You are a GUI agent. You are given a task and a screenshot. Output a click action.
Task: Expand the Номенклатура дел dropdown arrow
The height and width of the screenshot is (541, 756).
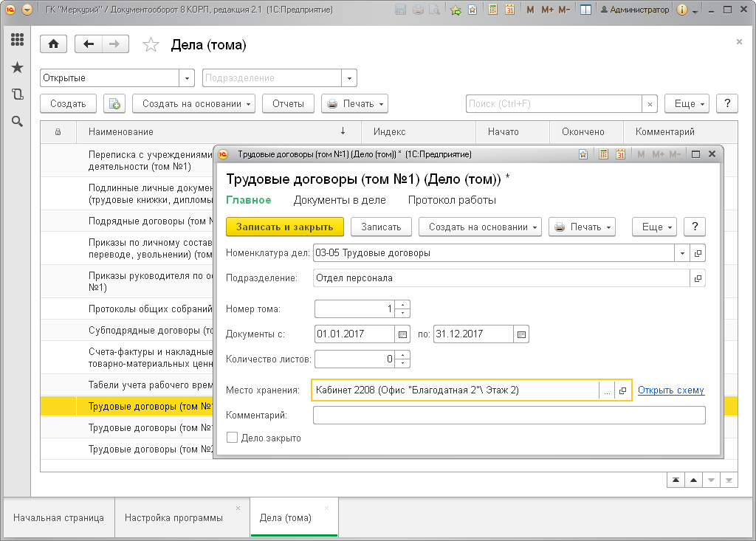tap(682, 253)
